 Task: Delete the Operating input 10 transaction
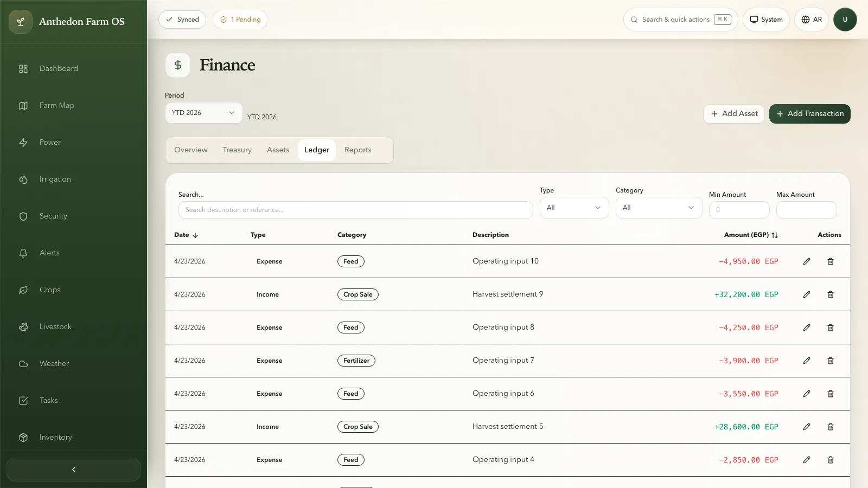[831, 261]
